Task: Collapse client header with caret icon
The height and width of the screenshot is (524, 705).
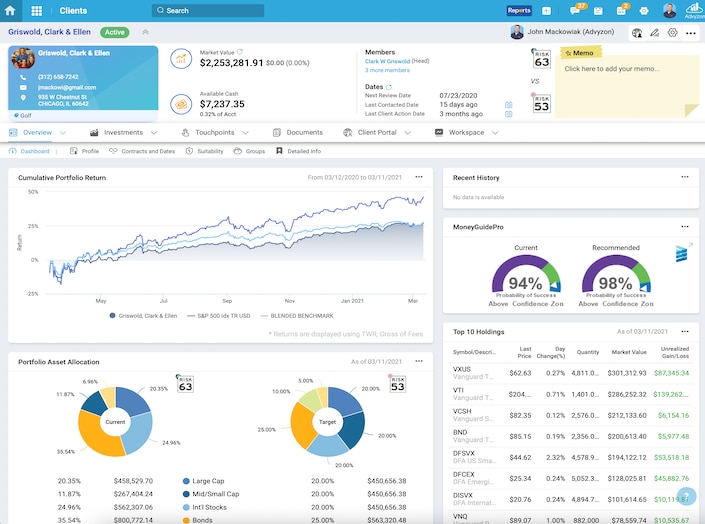Action: click(x=145, y=32)
